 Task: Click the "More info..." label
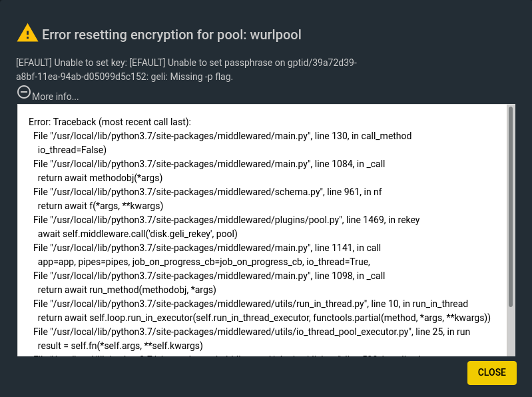(55, 97)
